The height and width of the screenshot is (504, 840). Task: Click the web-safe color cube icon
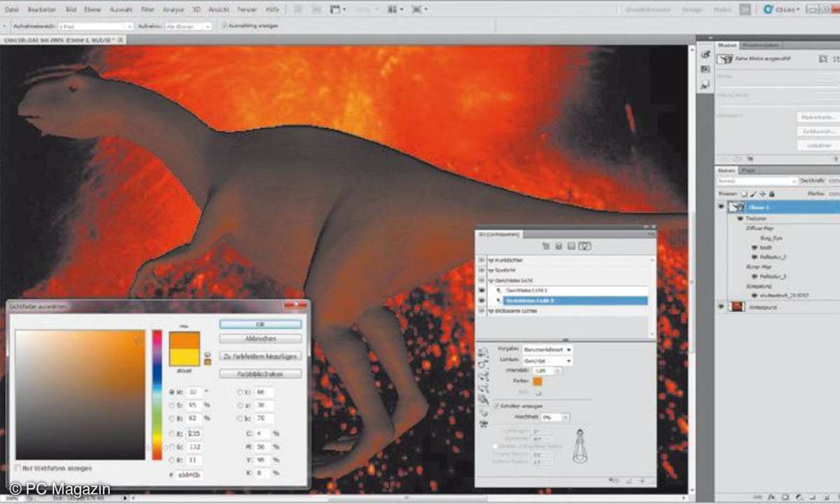click(x=206, y=354)
